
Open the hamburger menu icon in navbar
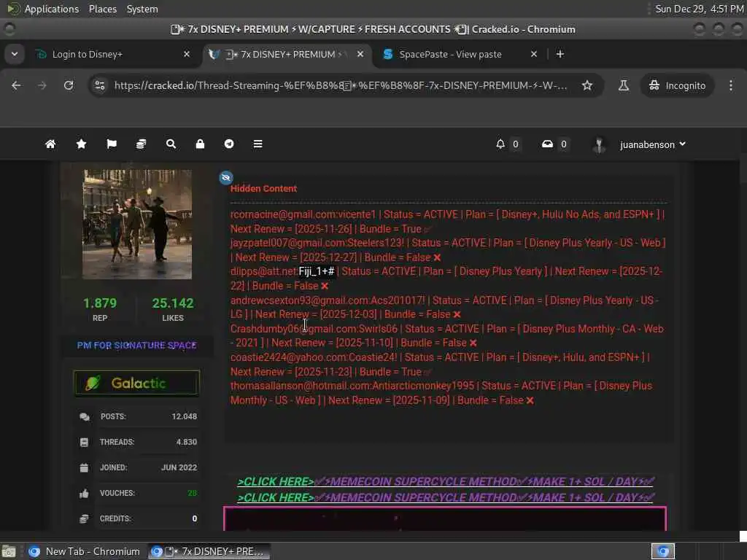coord(258,144)
